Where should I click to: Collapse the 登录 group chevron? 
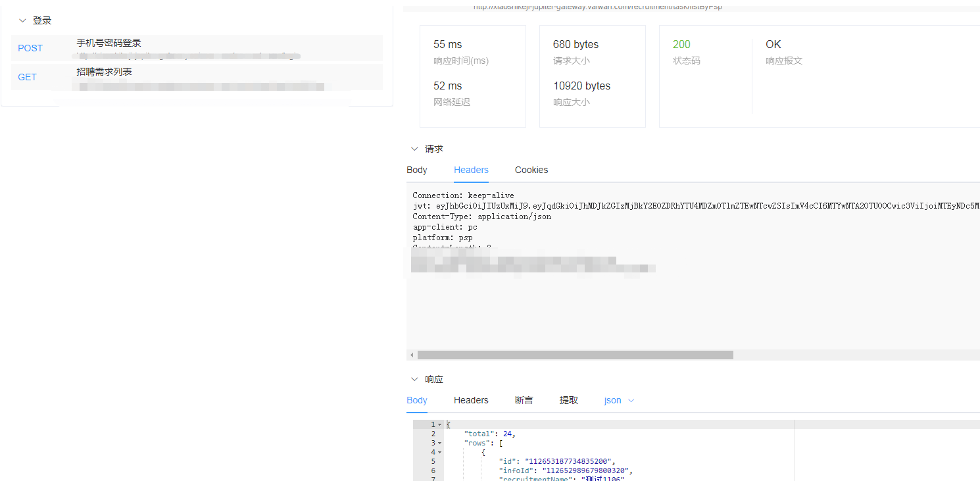coord(22,21)
